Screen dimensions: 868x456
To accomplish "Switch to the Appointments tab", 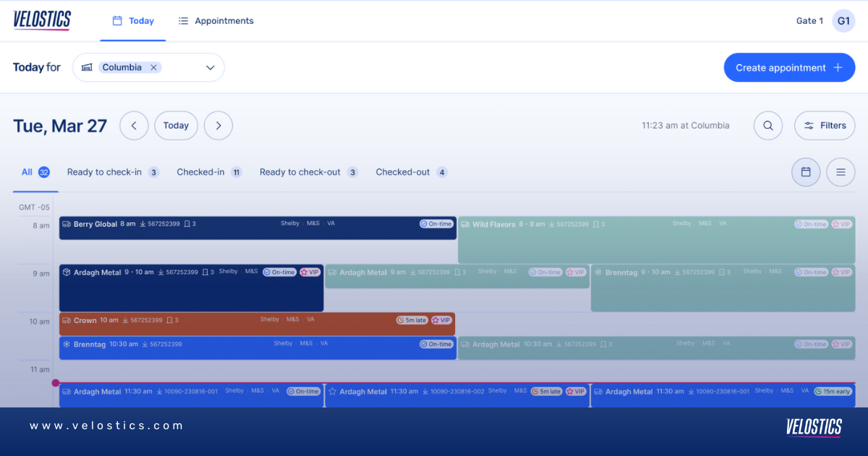I will [x=216, y=21].
